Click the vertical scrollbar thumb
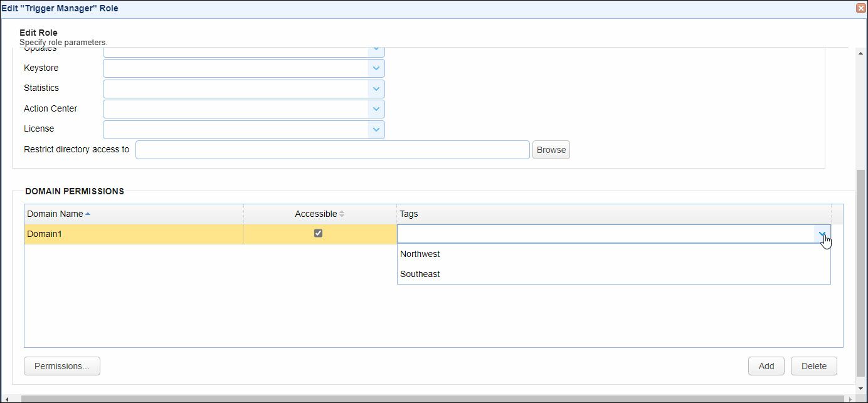The height and width of the screenshot is (403, 868). click(861, 273)
